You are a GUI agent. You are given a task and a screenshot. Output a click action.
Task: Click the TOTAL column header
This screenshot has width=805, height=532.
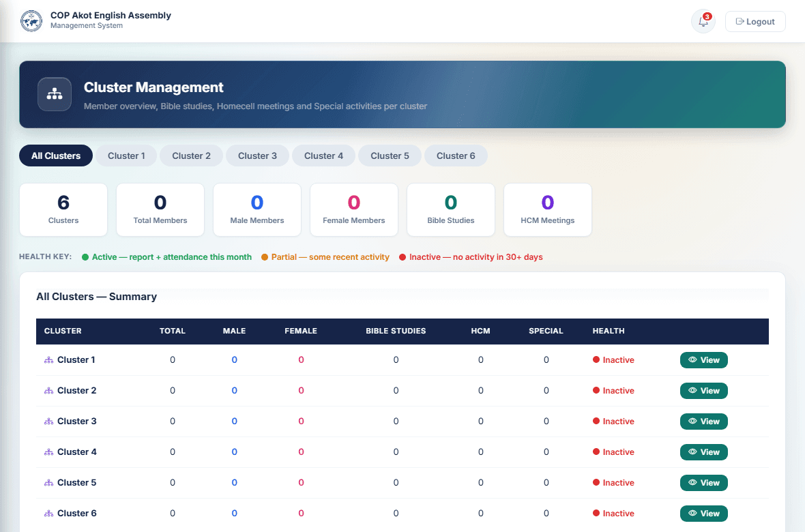click(x=173, y=331)
